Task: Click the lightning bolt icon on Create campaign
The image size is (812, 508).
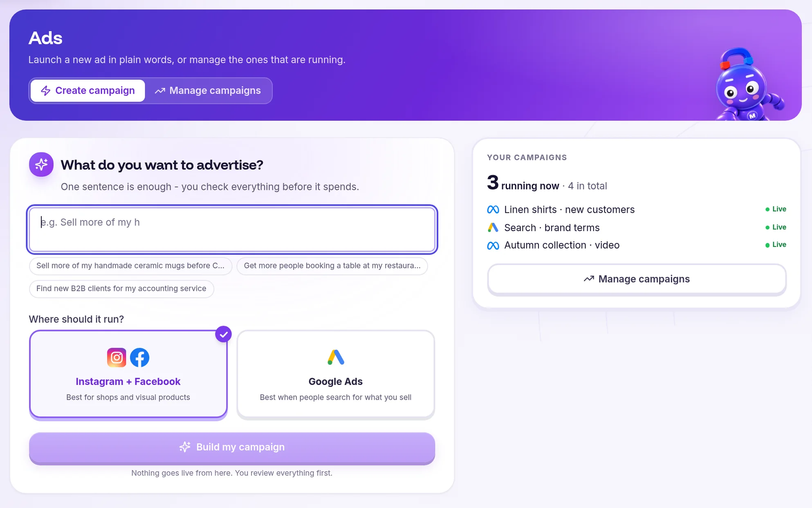Action: (x=46, y=90)
